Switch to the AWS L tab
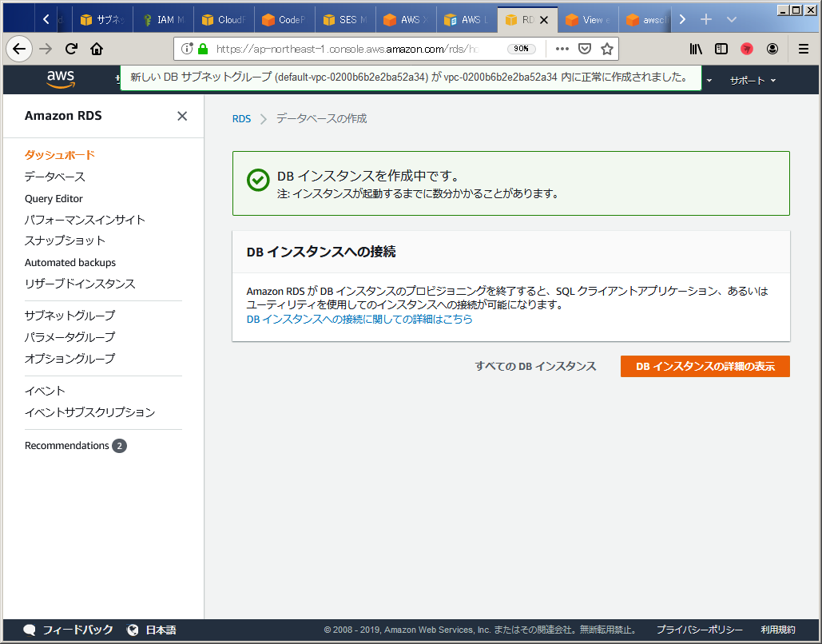822x644 pixels. 467,20
